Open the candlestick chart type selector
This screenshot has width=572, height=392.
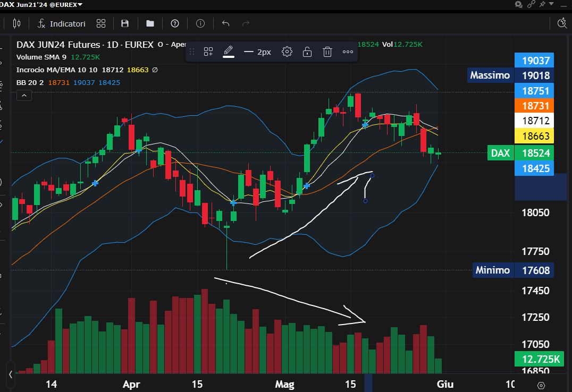coord(16,23)
